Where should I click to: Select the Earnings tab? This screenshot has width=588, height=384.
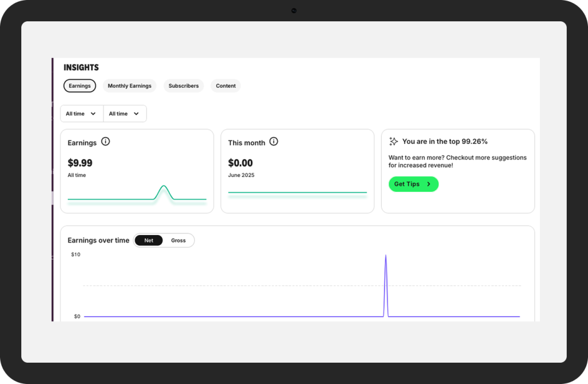80,86
